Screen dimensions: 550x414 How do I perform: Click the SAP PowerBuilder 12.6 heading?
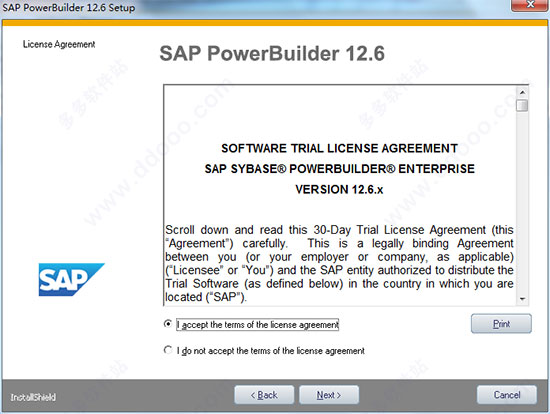(x=272, y=54)
